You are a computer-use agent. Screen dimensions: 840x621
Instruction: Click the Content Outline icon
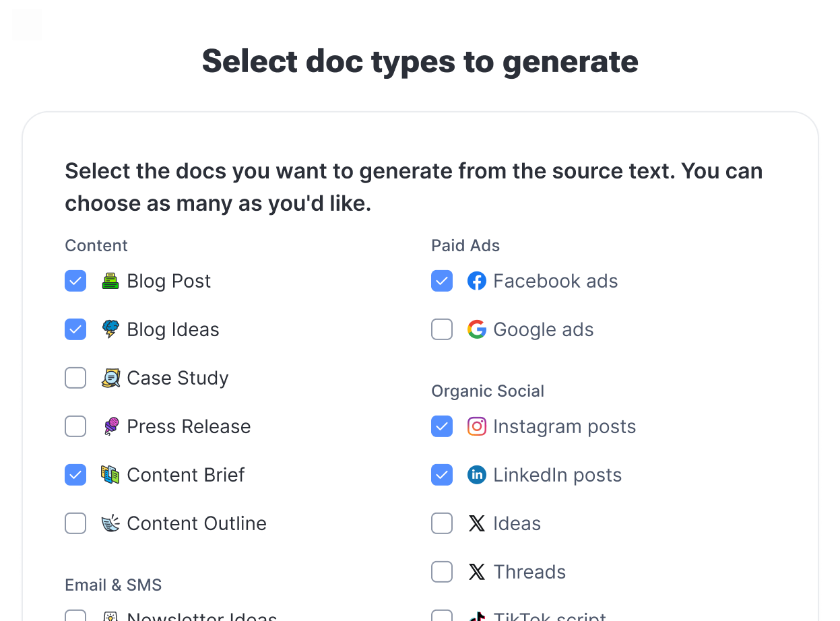tap(110, 523)
